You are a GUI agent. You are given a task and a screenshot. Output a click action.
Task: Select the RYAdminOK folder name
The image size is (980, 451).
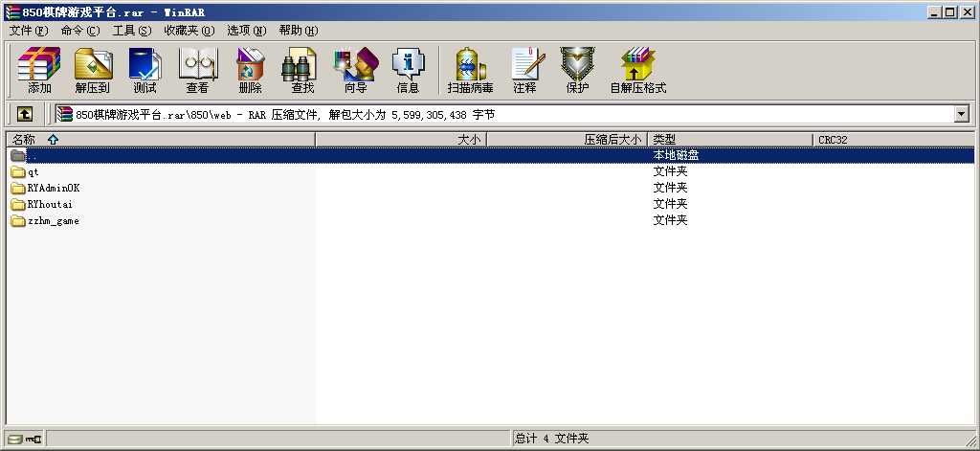[54, 189]
